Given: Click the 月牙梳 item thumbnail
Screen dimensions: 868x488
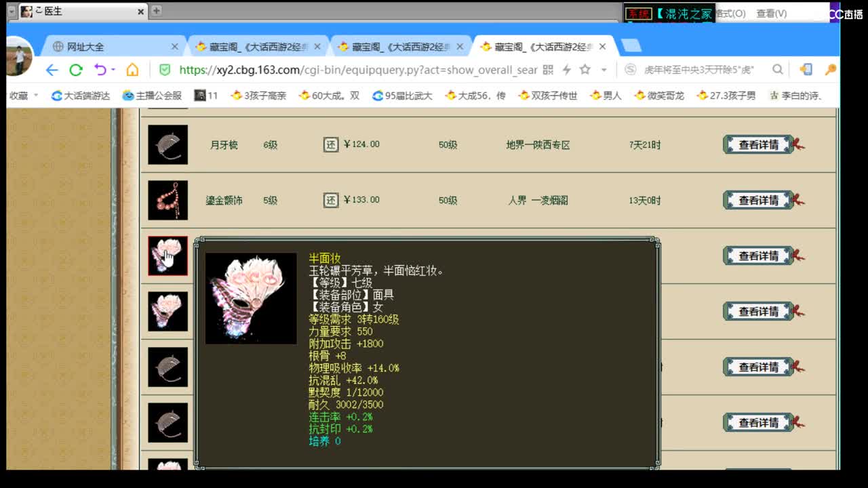Looking at the screenshot, I should point(167,144).
